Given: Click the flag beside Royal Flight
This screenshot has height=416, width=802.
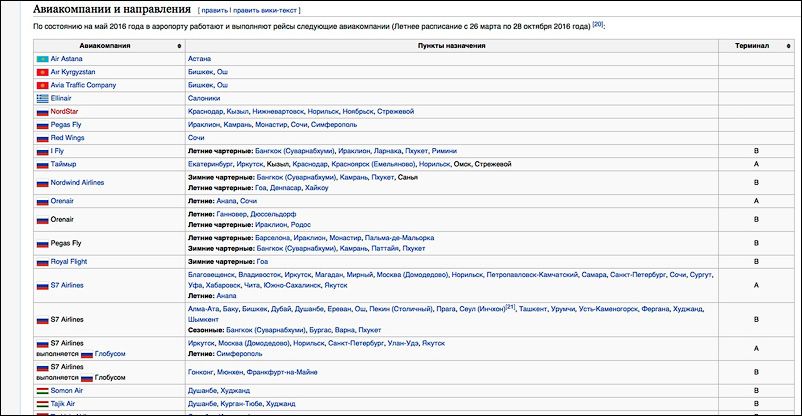Looking at the screenshot, I should (42, 262).
